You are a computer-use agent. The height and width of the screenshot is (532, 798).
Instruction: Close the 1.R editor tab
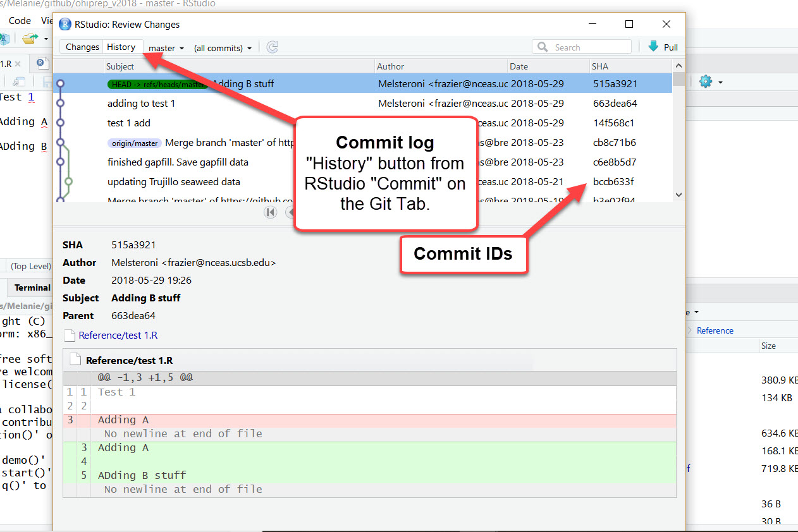(18, 64)
